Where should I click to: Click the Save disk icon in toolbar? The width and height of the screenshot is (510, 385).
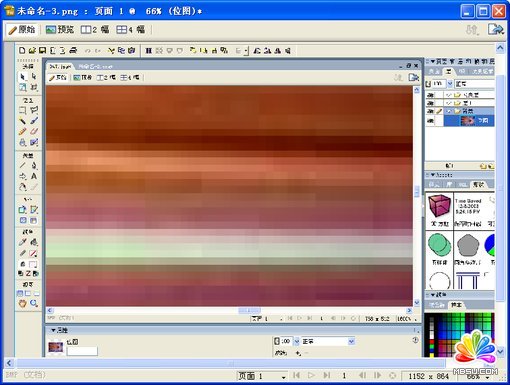coord(42,50)
